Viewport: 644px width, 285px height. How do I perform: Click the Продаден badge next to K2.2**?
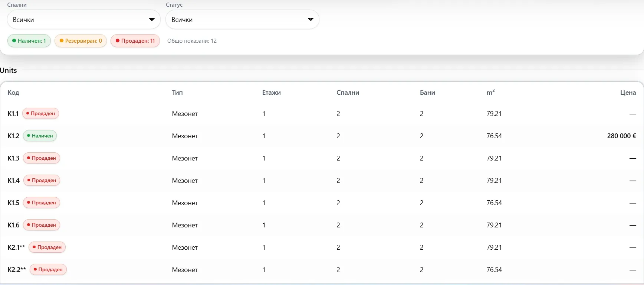click(x=48, y=269)
